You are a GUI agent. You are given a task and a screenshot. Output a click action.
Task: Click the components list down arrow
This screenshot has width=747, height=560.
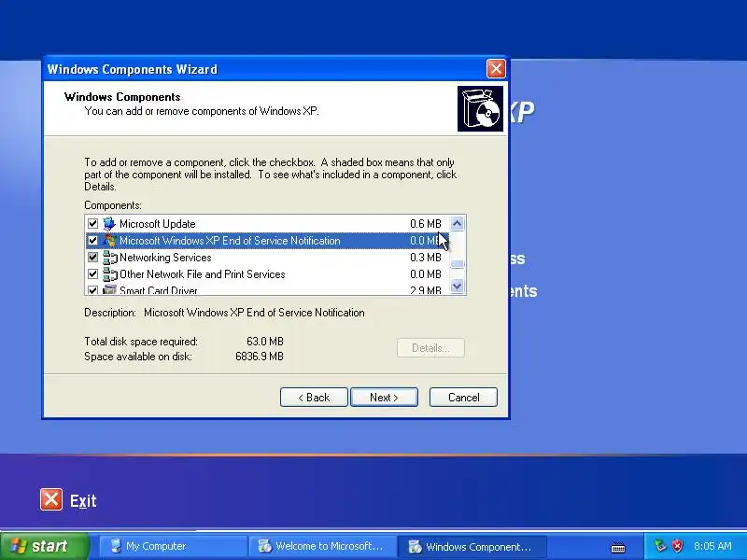click(x=458, y=287)
